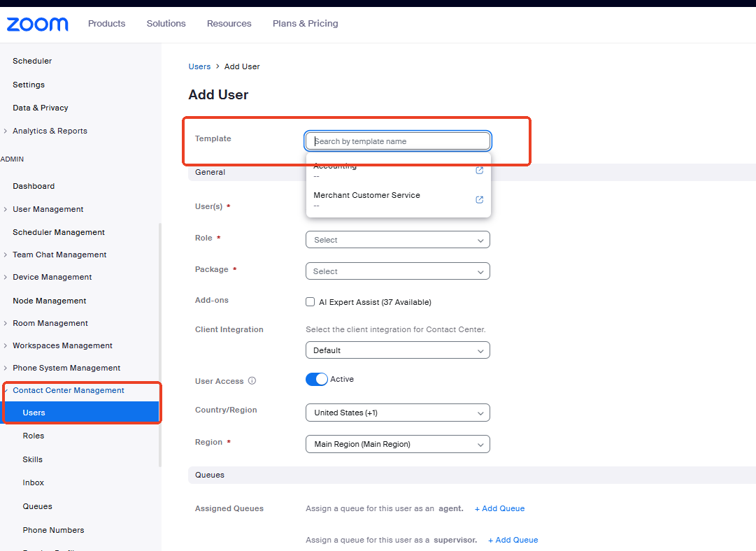Image resolution: width=756 pixels, height=551 pixels.
Task: Open the Role Select dropdown
Action: (x=398, y=240)
